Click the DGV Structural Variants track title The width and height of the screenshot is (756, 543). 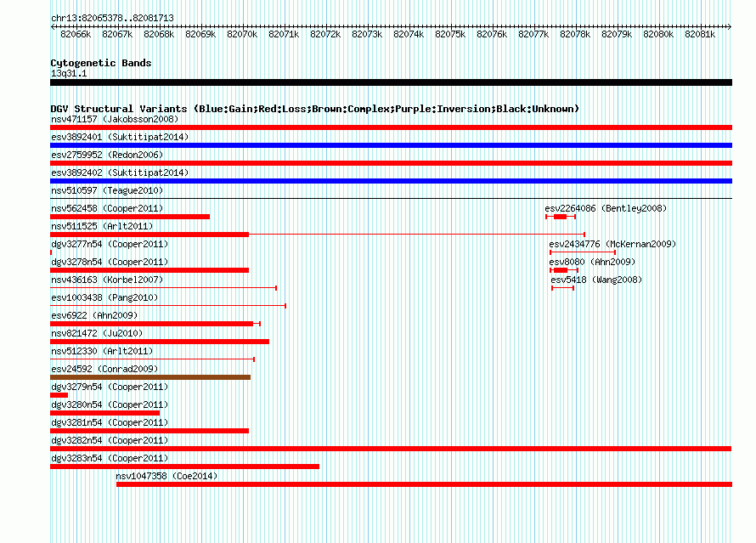315,109
